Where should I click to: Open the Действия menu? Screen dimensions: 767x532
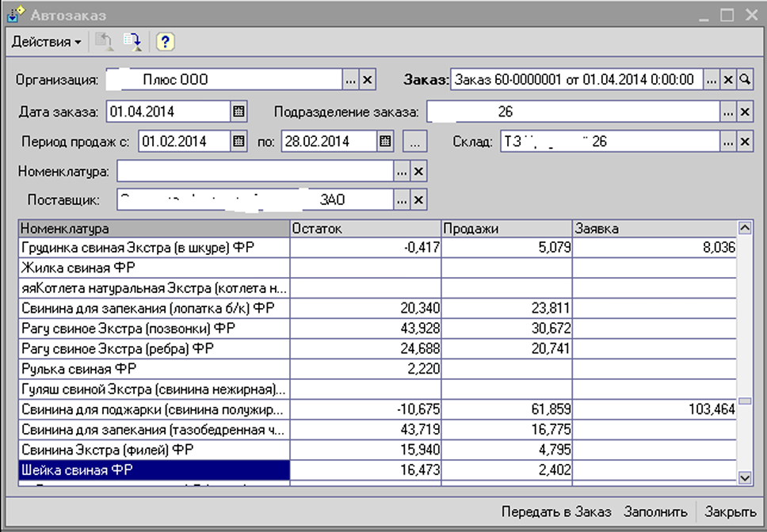tap(46, 42)
